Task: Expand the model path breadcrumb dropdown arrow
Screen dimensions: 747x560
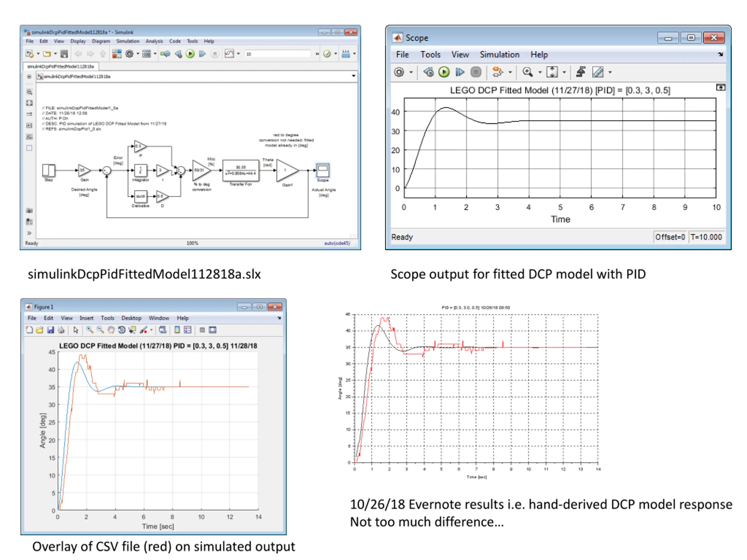Action: (353, 76)
